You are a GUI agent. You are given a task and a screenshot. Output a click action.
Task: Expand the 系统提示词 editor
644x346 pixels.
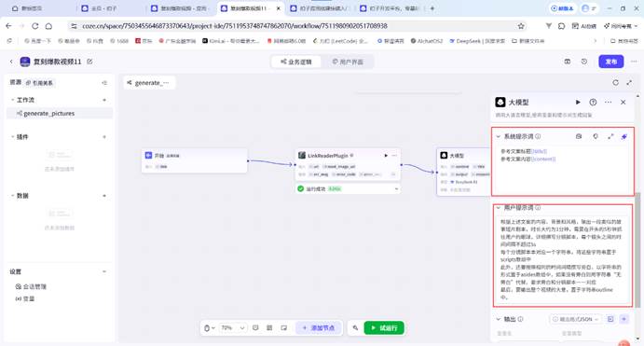point(610,136)
